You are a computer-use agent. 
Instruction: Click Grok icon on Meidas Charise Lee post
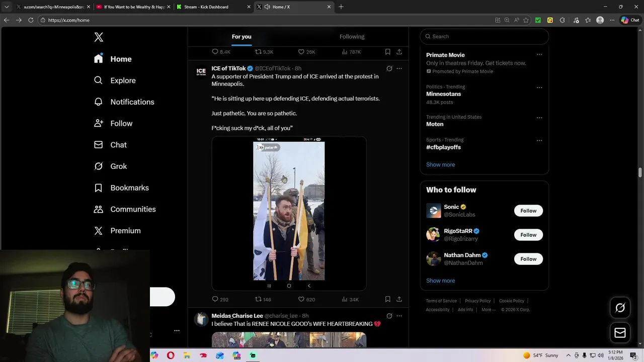[389, 316]
